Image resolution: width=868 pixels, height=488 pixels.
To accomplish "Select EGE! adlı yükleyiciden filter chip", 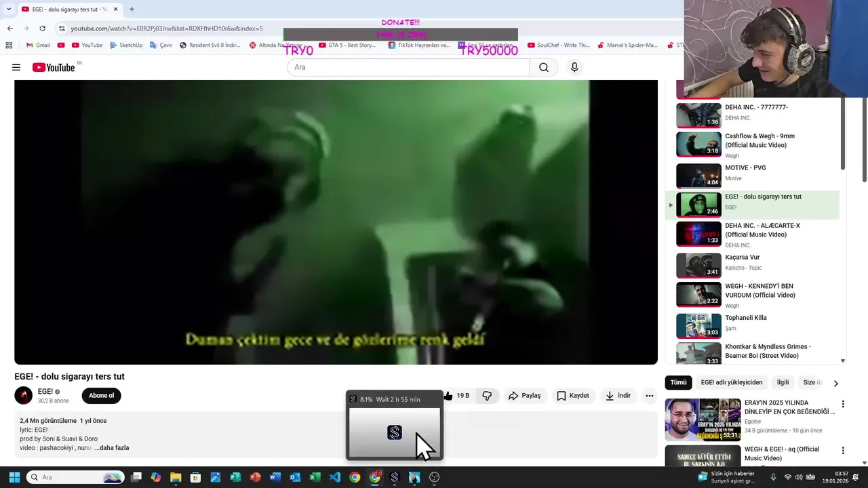I will (732, 382).
